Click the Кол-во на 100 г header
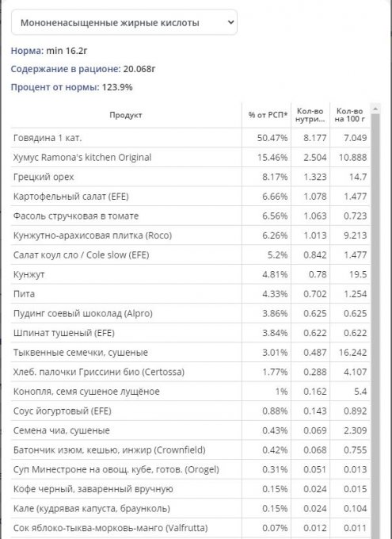 [350, 115]
